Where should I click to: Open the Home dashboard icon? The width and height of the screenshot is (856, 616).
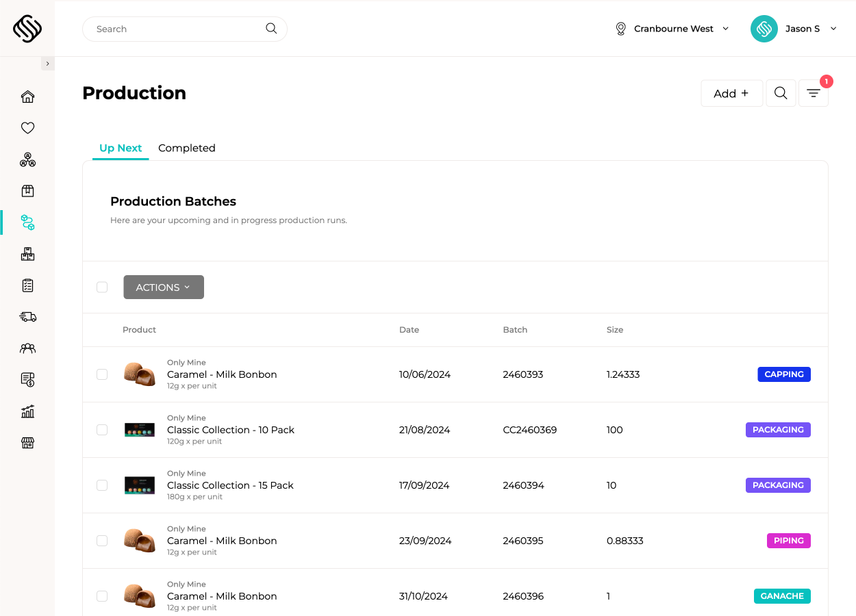pyautogui.click(x=27, y=97)
